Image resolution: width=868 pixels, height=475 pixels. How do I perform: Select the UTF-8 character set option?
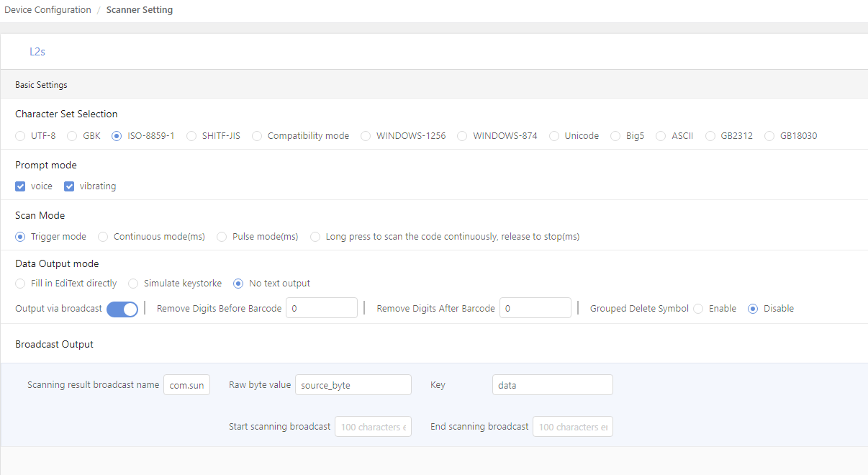click(20, 136)
